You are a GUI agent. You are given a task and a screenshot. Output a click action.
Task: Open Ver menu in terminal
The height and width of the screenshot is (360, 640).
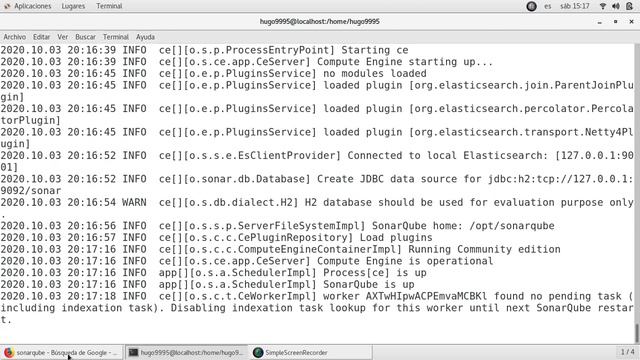tap(62, 37)
